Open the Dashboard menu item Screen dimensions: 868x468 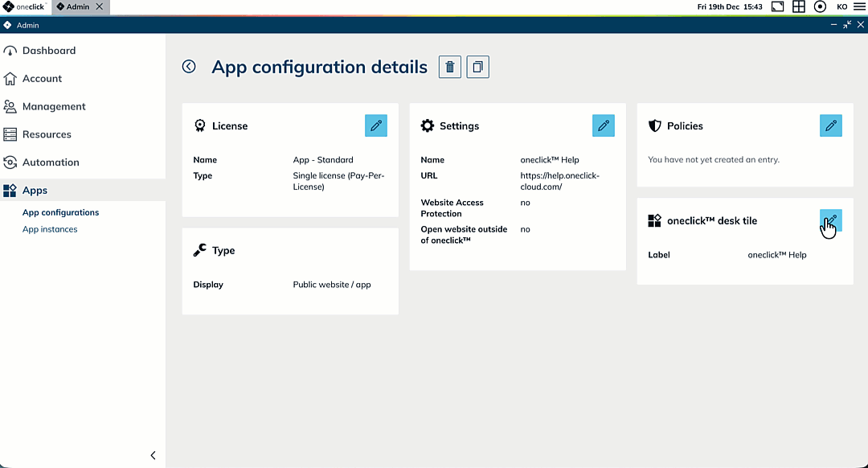48,51
